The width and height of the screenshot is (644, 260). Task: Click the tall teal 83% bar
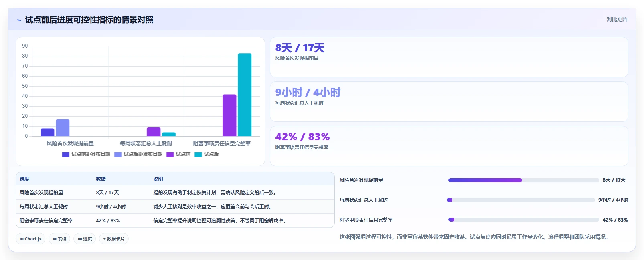click(245, 95)
